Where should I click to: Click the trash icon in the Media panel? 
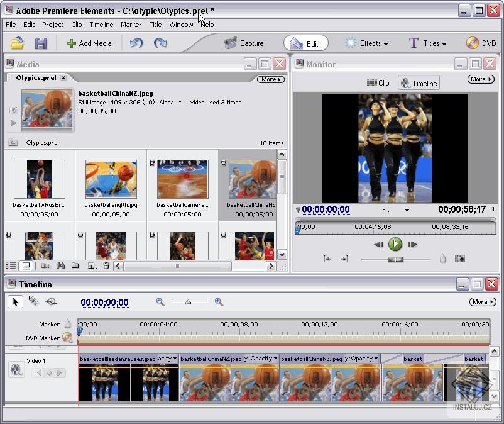106,265
